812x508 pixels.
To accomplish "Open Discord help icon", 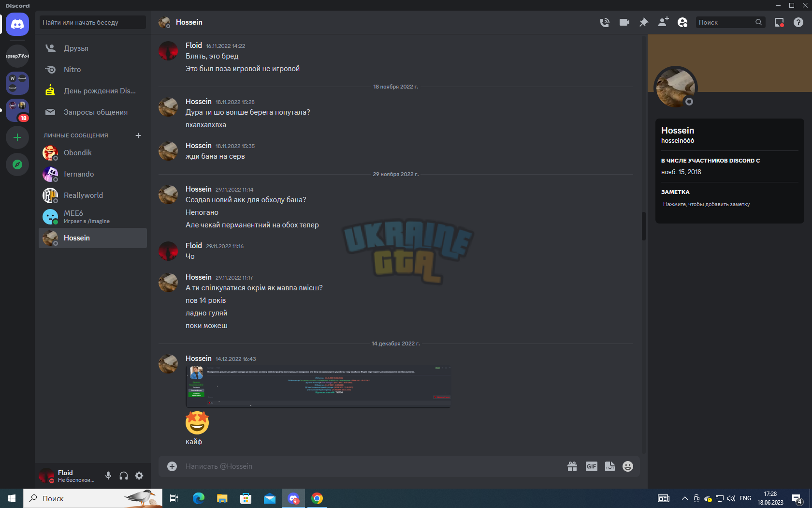I will pos(798,22).
